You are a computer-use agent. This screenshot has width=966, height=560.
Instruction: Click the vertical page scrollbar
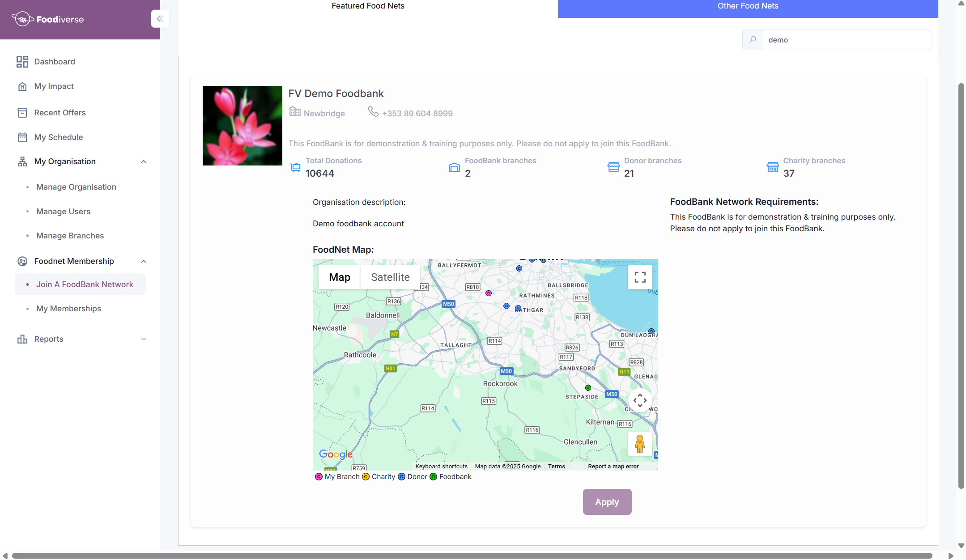click(961, 286)
